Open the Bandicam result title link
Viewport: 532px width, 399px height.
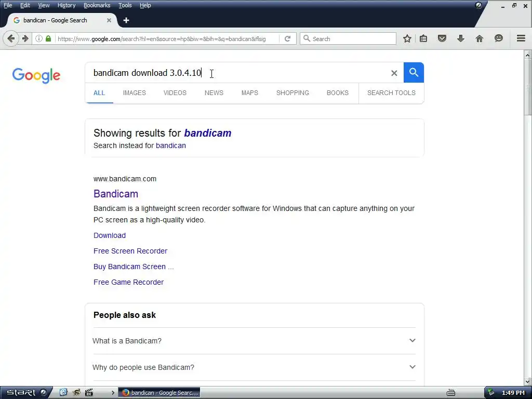pos(116,194)
